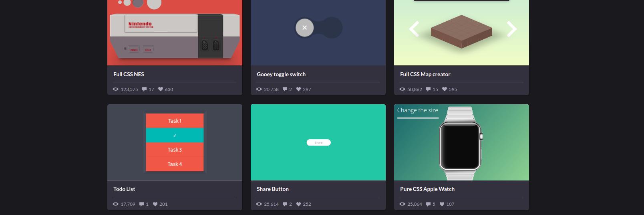Open the Todo List title link
This screenshot has width=644, height=215.
[124, 189]
